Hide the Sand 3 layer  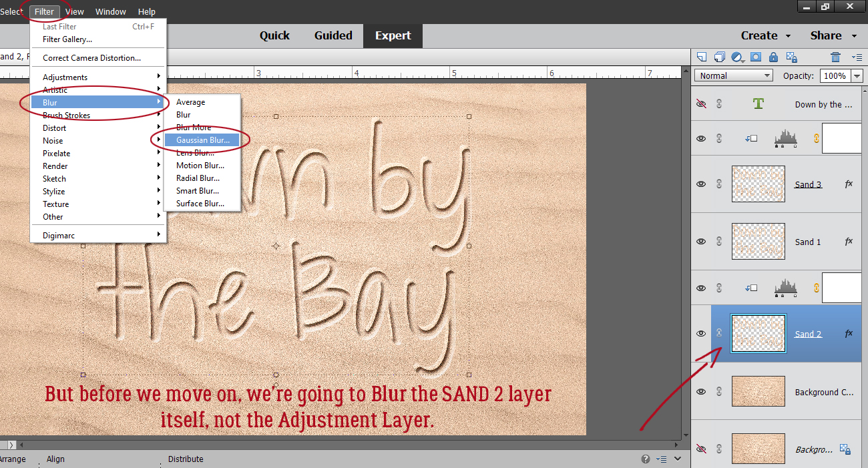(x=701, y=184)
